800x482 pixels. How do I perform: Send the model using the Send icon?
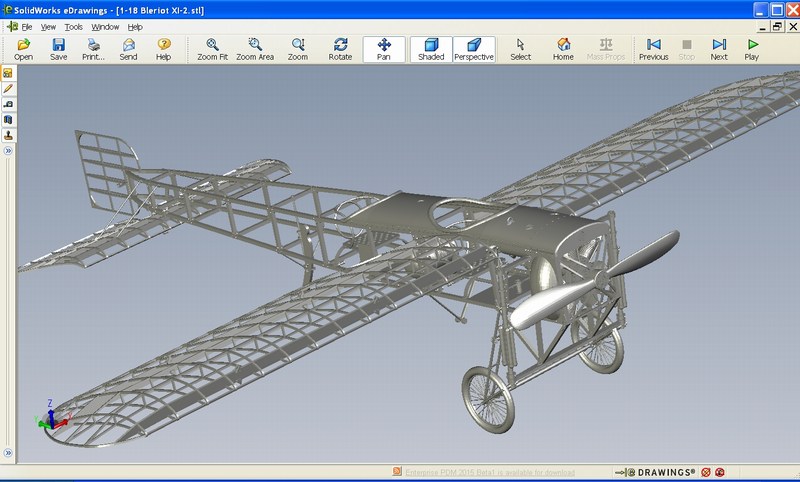(129, 49)
